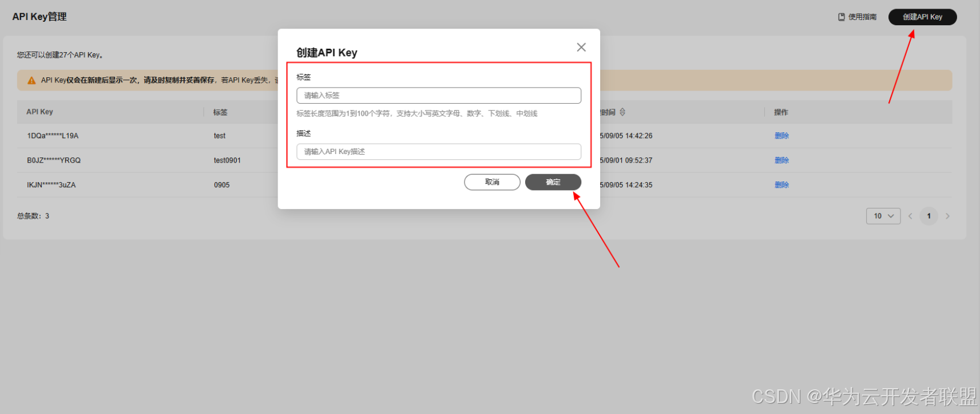Screen dimensions: 980x414
Task: Focus the 请输入标签 input field
Action: click(x=439, y=96)
